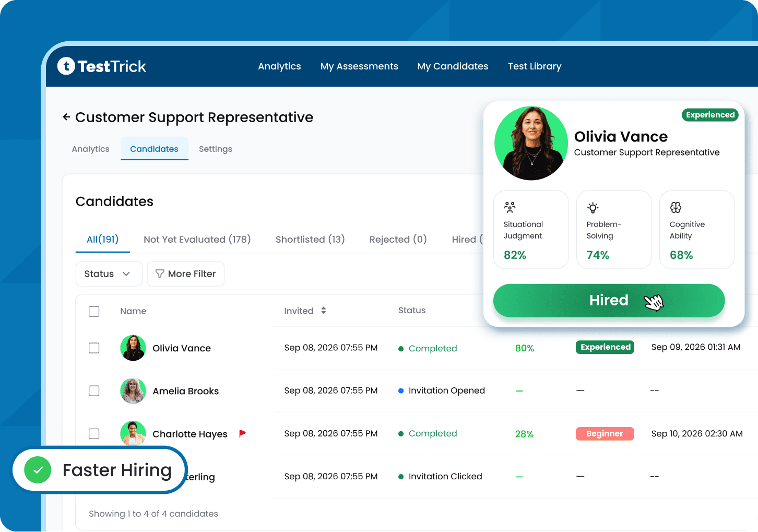Click Amelia Brooks' avatar
This screenshot has height=532, width=758.
coord(133,391)
